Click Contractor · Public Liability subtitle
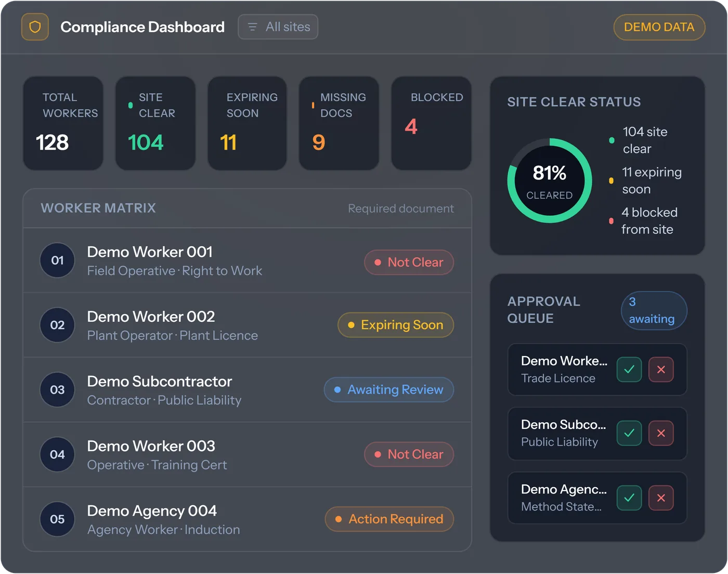Viewport: 728px width, 574px height. click(164, 400)
